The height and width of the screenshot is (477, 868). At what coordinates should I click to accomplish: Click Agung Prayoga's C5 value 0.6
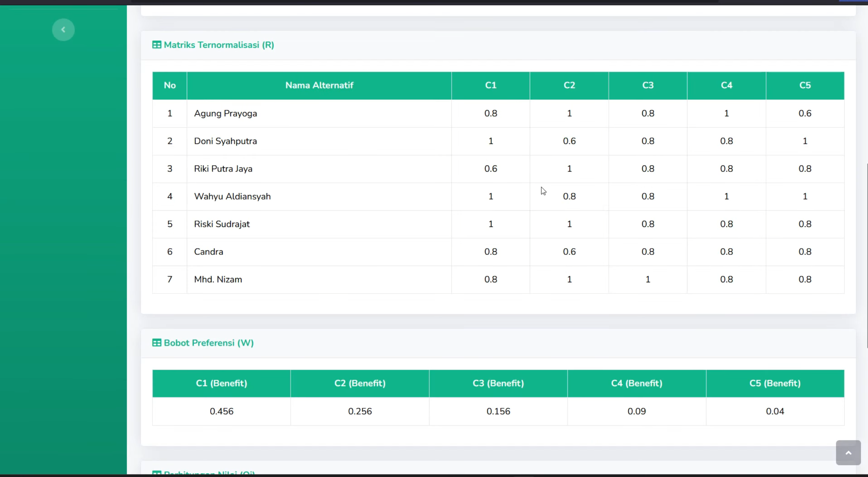click(x=805, y=113)
